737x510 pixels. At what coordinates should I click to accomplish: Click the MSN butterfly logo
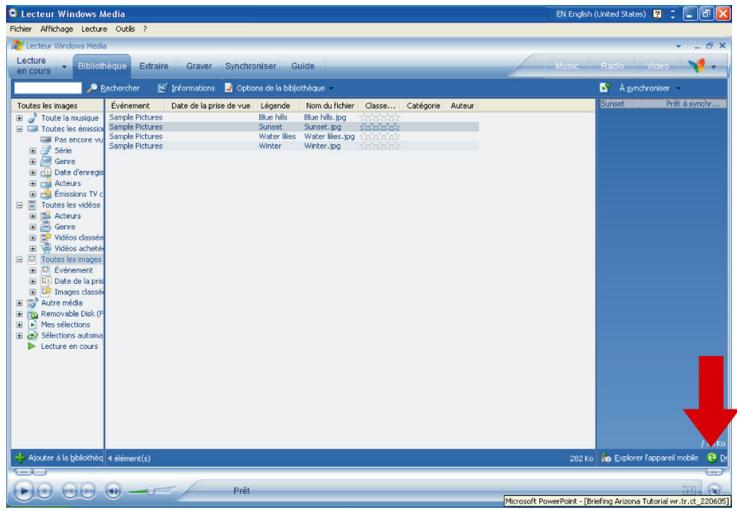tap(697, 66)
